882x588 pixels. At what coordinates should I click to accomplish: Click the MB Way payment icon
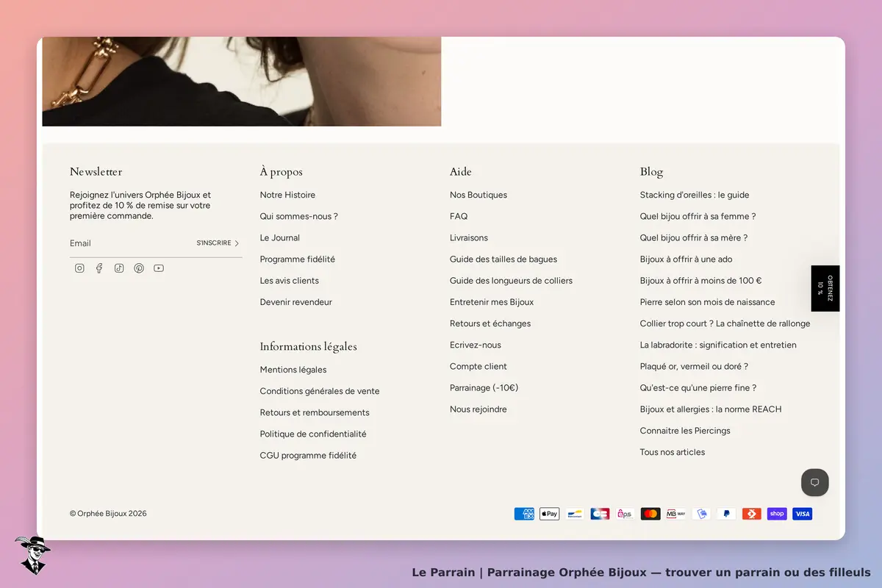coord(675,514)
